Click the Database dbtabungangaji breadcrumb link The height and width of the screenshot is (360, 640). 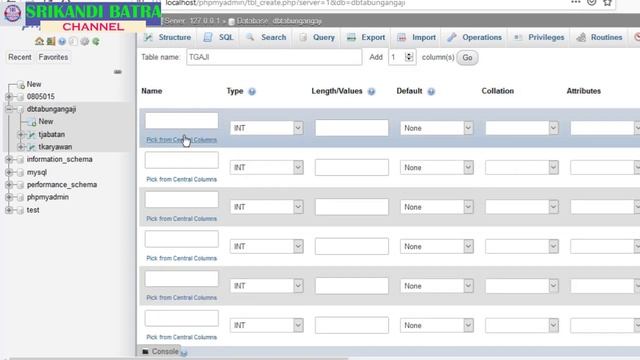pos(279,21)
